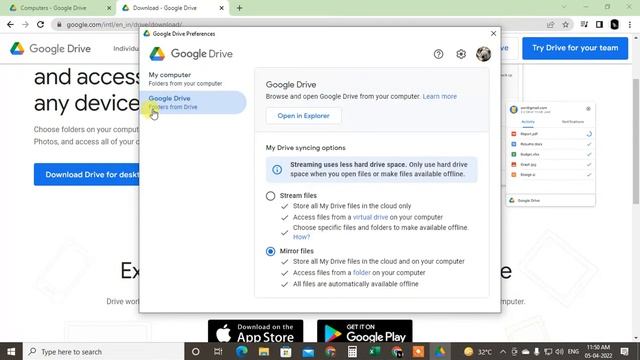Open Chrome three-dot menu
The height and width of the screenshot is (360, 640).
point(630,24)
